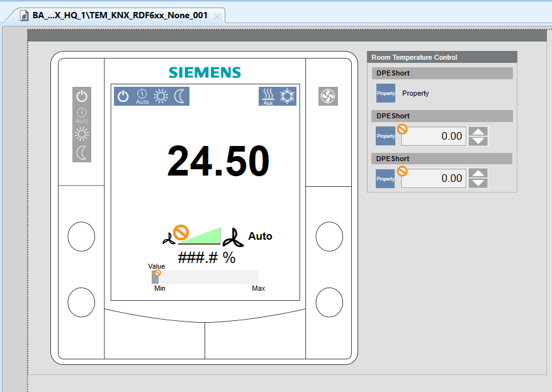The image size is (552, 392).
Task: Select the economy mode moon icon
Action: (x=179, y=96)
